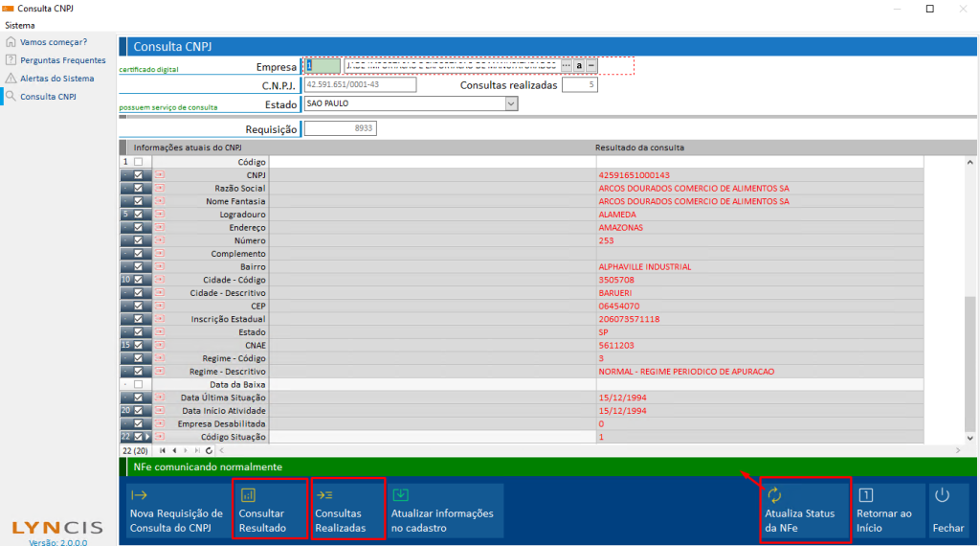
Task: Click the C.N.P.J. input field
Action: (360, 84)
